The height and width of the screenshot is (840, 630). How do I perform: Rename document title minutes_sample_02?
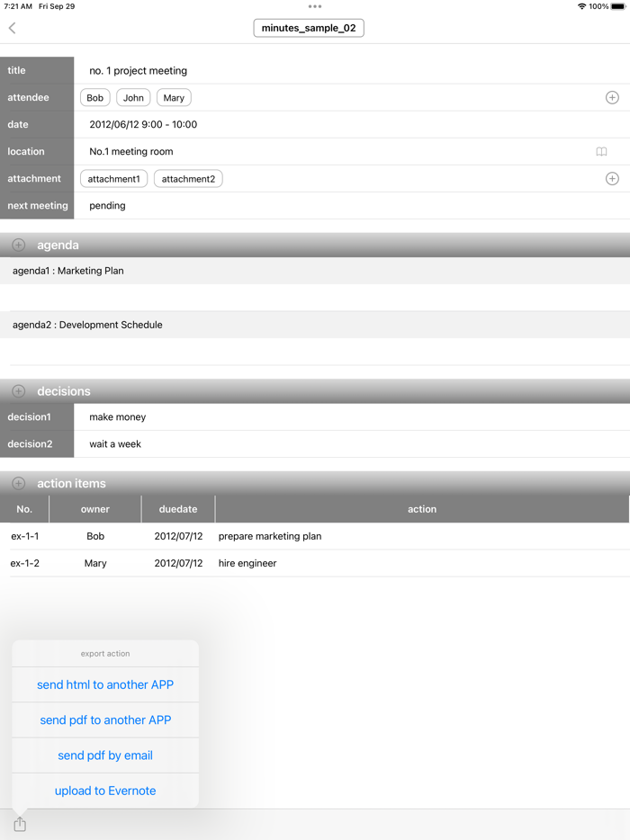(309, 28)
